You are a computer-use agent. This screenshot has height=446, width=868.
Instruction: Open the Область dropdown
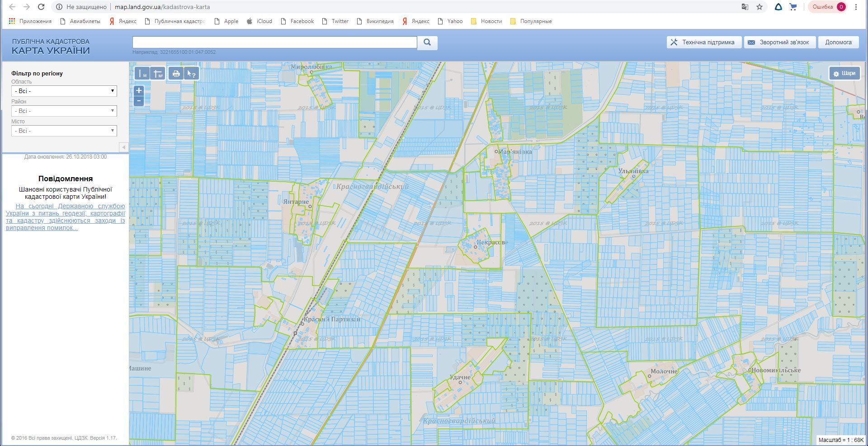(64, 91)
